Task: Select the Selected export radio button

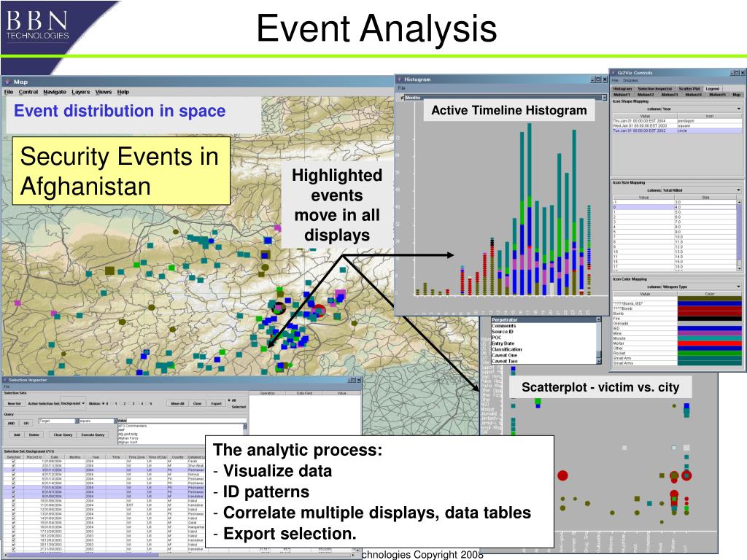Action: point(229,407)
